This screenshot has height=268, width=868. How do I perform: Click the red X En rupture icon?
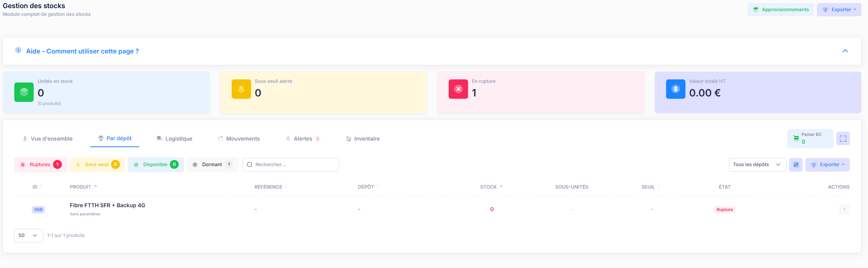(458, 89)
